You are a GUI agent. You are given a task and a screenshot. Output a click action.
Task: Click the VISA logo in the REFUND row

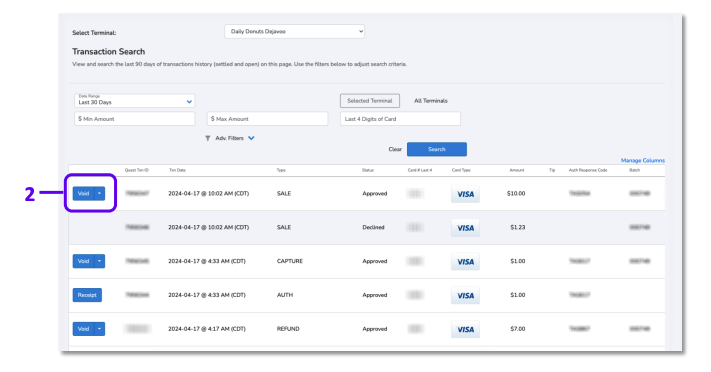tap(465, 330)
